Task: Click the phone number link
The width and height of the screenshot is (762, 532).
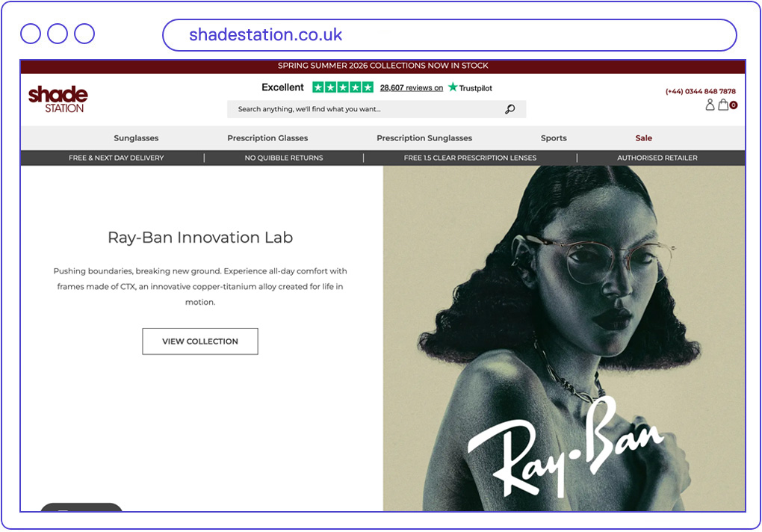Action: point(700,91)
